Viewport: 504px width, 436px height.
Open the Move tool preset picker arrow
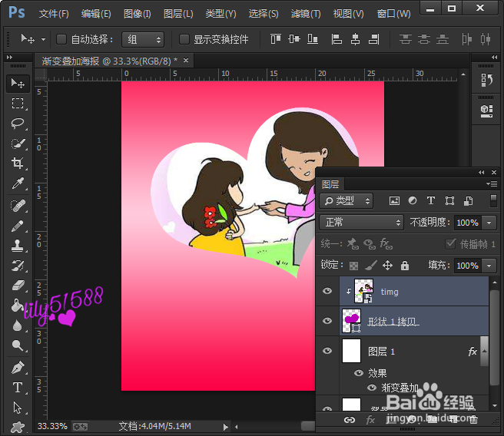[43, 39]
